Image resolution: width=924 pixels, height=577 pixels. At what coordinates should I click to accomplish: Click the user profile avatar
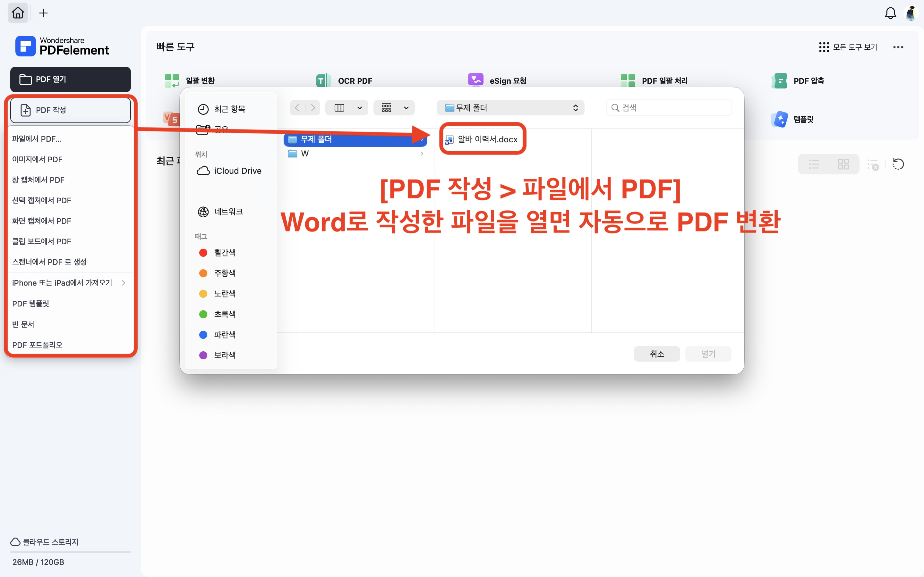pos(911,13)
